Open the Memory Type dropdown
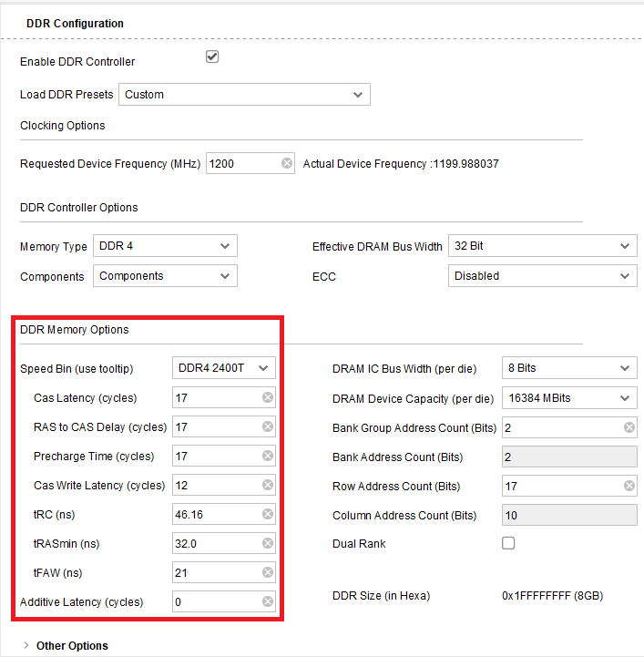Screen dimensions: 644x657 point(165,246)
